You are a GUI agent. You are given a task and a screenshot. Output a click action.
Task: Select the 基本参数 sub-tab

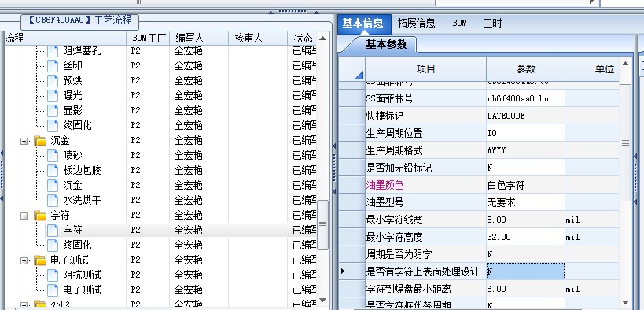click(x=386, y=44)
